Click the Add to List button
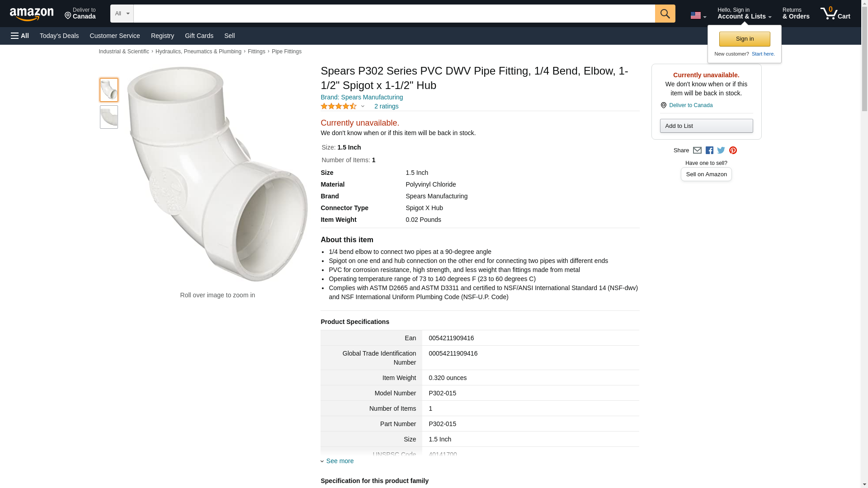Screen dimensions: 868x488 [706, 126]
